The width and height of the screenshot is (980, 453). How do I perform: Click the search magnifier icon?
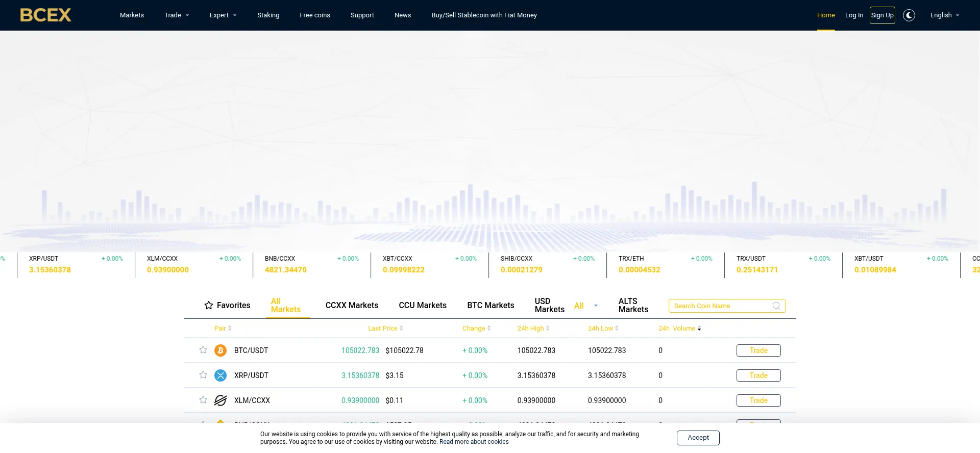(x=776, y=306)
